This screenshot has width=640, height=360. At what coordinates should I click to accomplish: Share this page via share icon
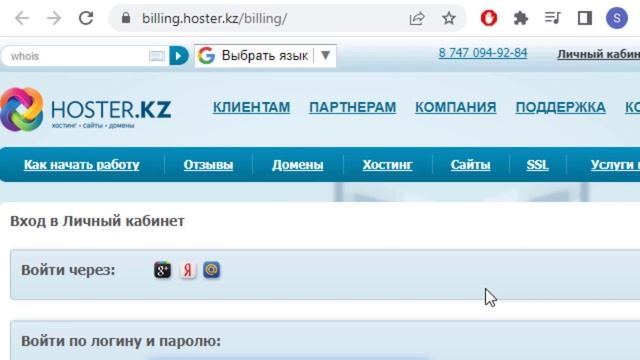click(x=417, y=18)
